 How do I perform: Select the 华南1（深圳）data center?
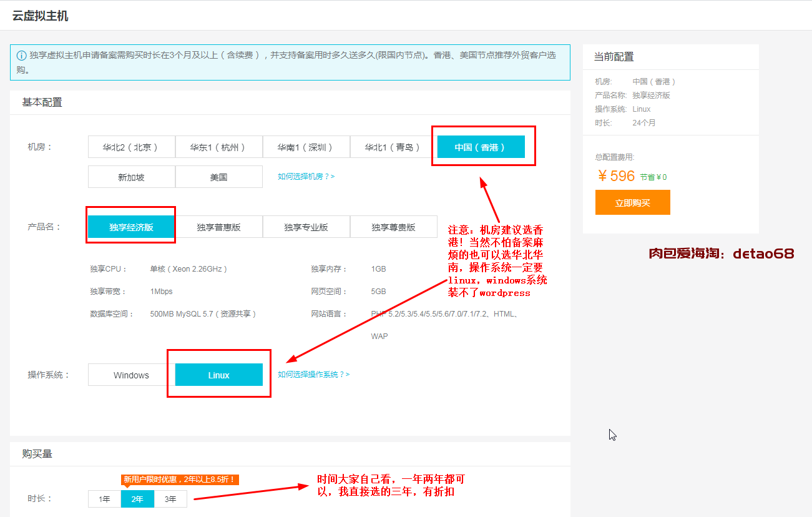(x=306, y=147)
